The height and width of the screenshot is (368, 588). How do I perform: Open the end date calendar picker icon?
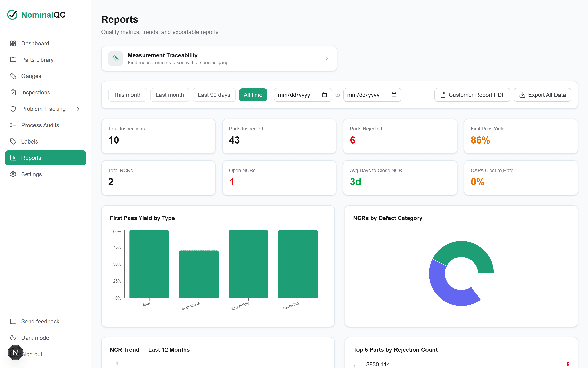click(394, 95)
